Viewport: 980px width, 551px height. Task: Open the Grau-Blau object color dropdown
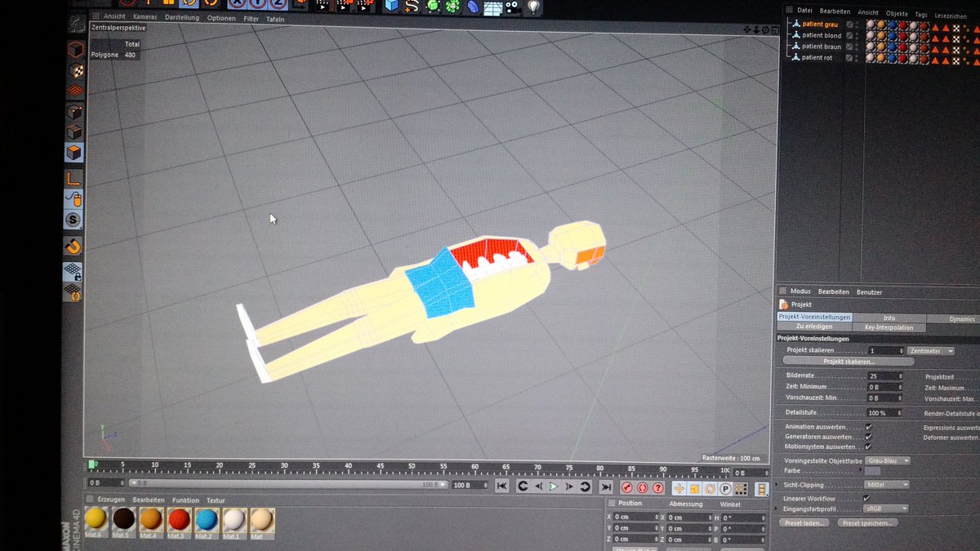tap(888, 460)
